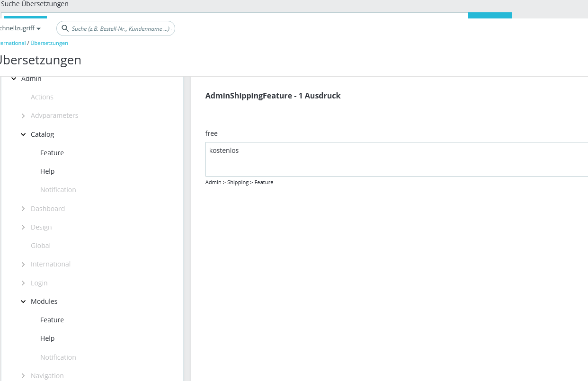Open the Übersetzungen breadcrumb link
The width and height of the screenshot is (588, 381).
click(49, 43)
